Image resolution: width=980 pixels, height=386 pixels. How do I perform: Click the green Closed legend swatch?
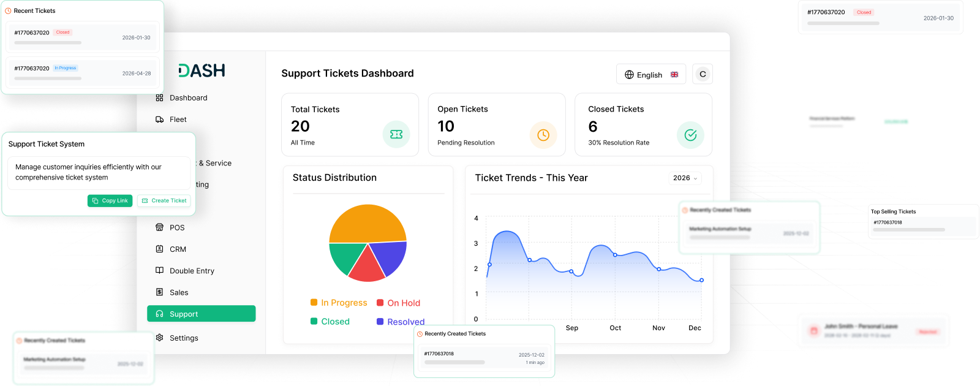coord(314,321)
